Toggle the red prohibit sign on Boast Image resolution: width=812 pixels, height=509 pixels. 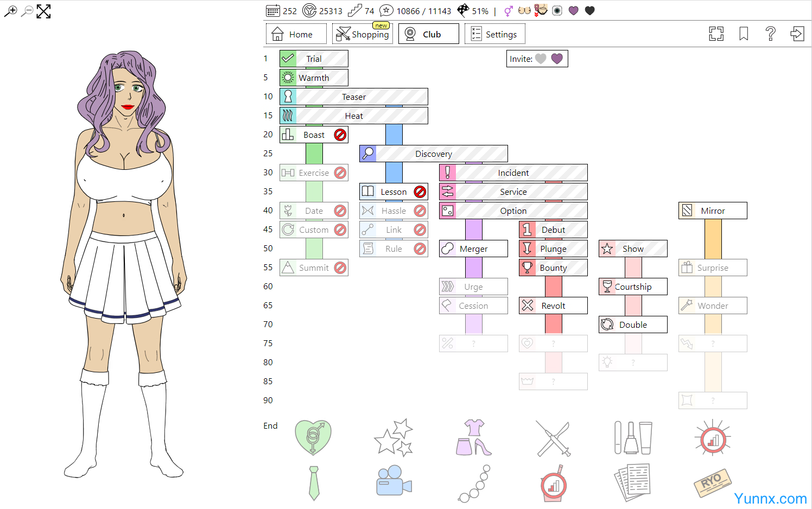click(x=340, y=135)
